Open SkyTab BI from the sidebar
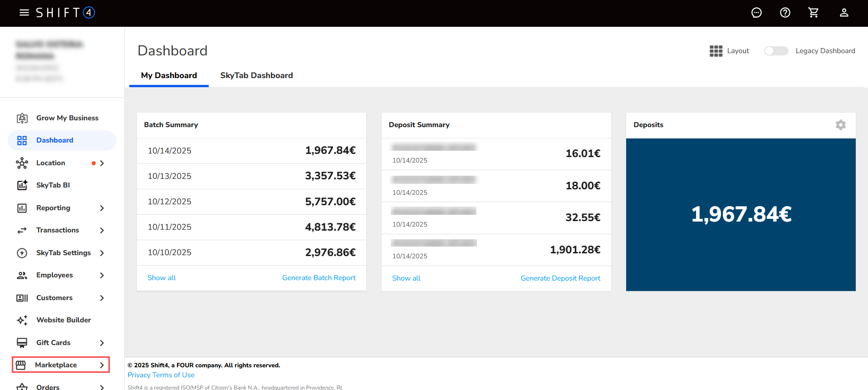This screenshot has width=868, height=390. coord(53,185)
